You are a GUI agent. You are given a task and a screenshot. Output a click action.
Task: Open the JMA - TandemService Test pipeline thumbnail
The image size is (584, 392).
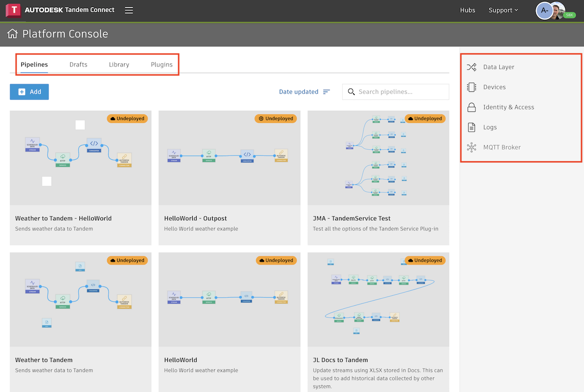378,158
